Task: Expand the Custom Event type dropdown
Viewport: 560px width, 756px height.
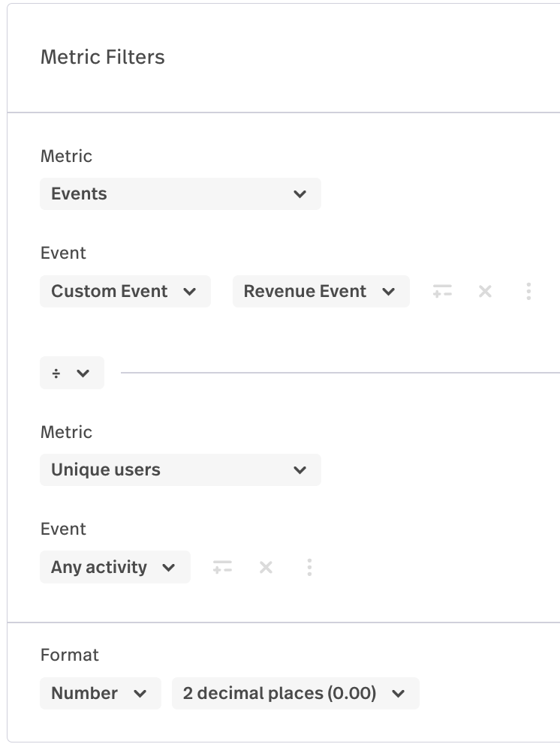Action: point(125,291)
